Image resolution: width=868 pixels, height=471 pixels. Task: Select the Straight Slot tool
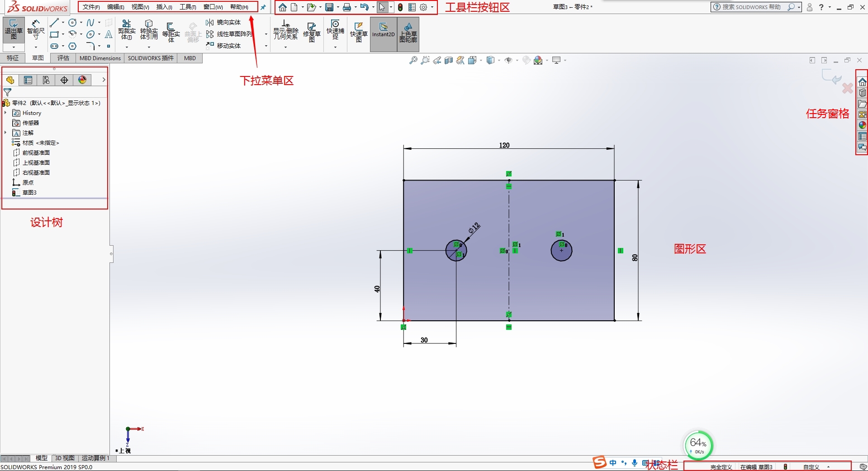pyautogui.click(x=54, y=46)
